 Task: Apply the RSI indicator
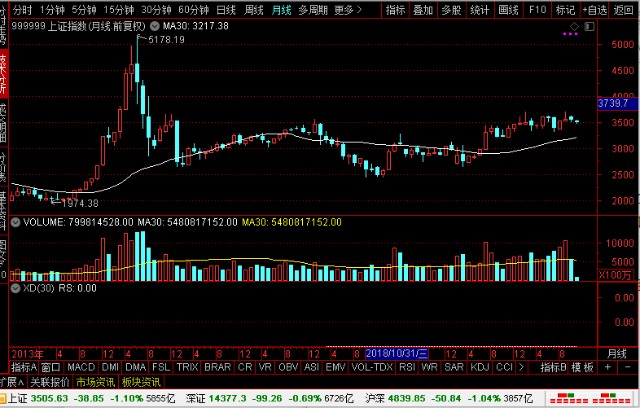pos(407,368)
